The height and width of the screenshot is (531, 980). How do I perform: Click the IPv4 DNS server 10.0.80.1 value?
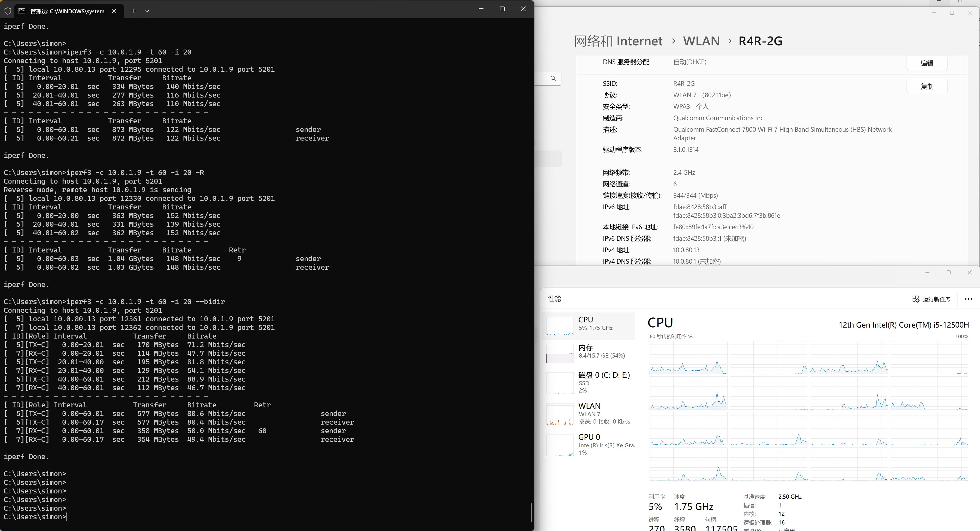(x=697, y=261)
